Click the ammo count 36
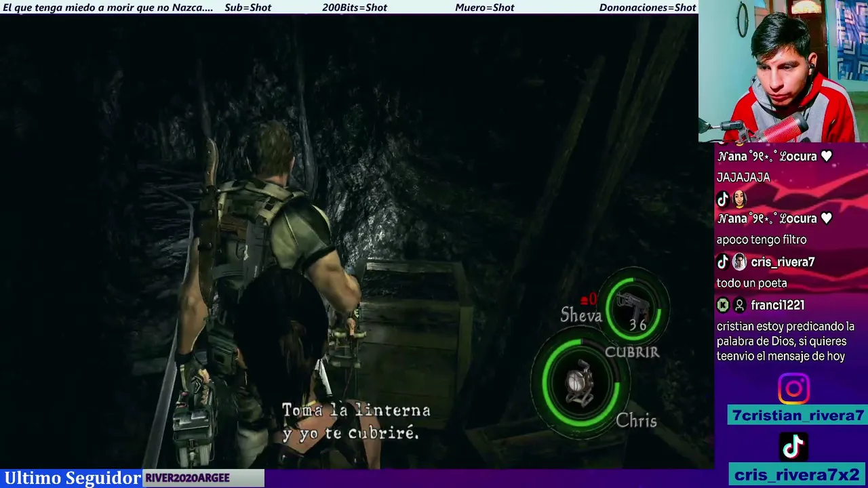868x488 pixels. (x=637, y=325)
